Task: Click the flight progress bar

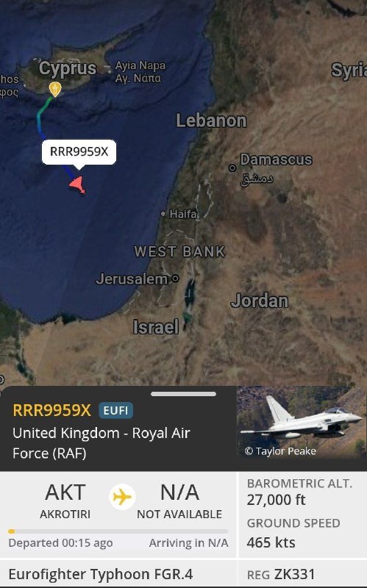Action: [118, 531]
